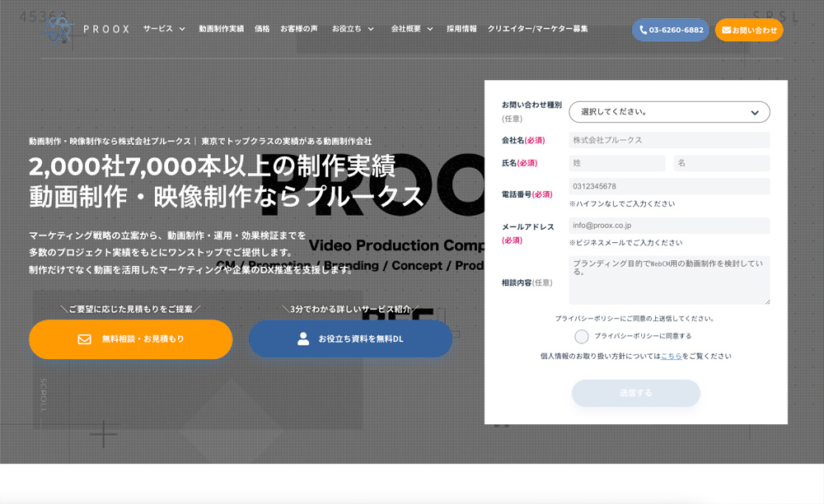The image size is (824, 504).
Task: Check the プライバシーポリシーに同意する checkbox
Action: pyautogui.click(x=581, y=336)
